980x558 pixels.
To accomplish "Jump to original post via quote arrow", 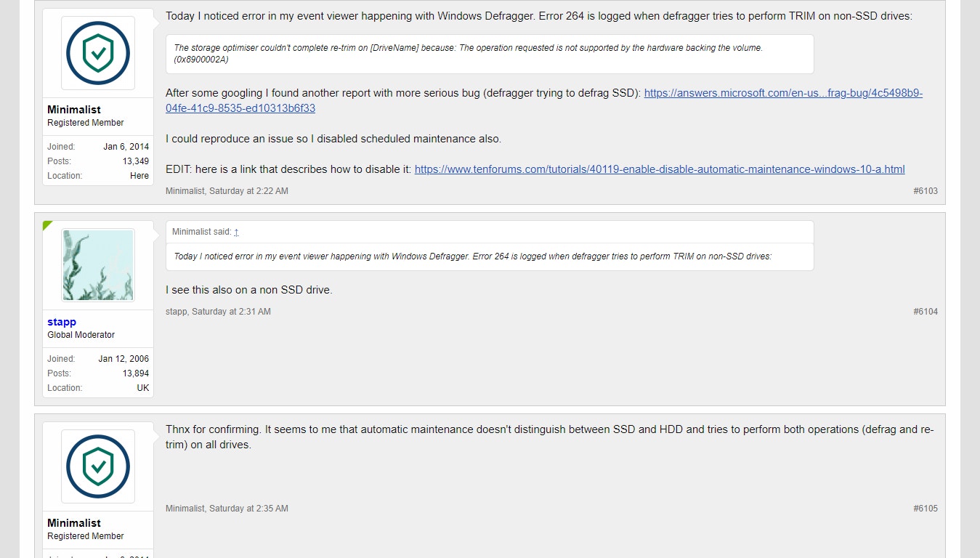I will coord(237,232).
